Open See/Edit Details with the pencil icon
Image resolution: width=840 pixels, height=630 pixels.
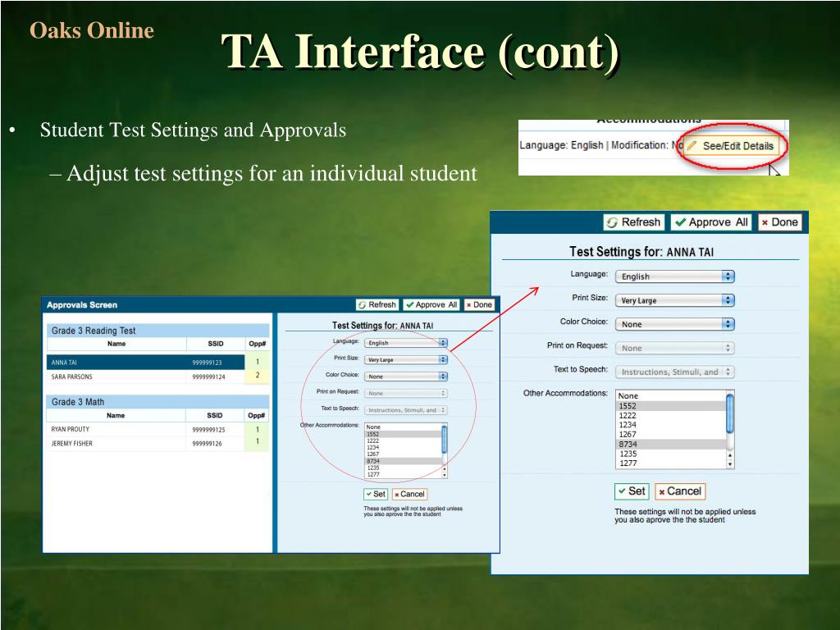point(731,146)
